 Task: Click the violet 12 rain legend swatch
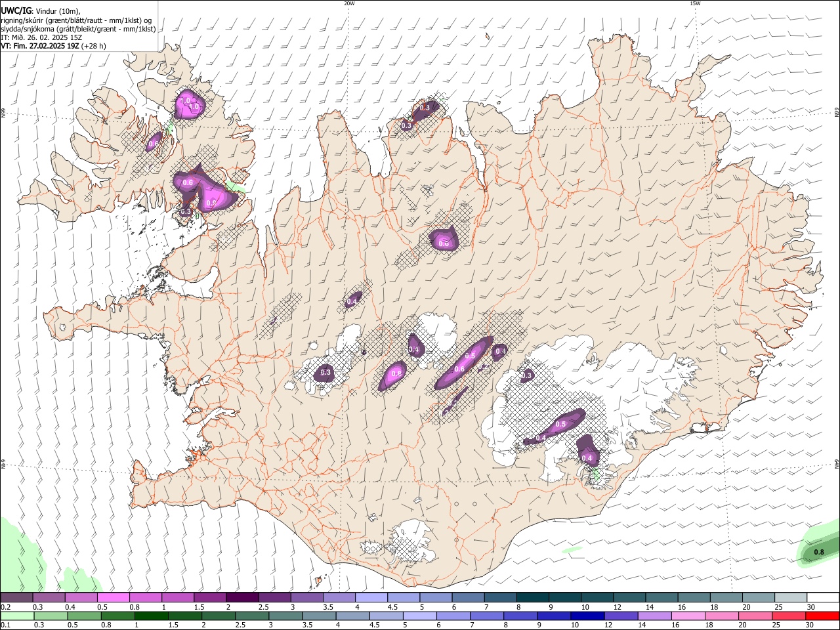[621, 616]
